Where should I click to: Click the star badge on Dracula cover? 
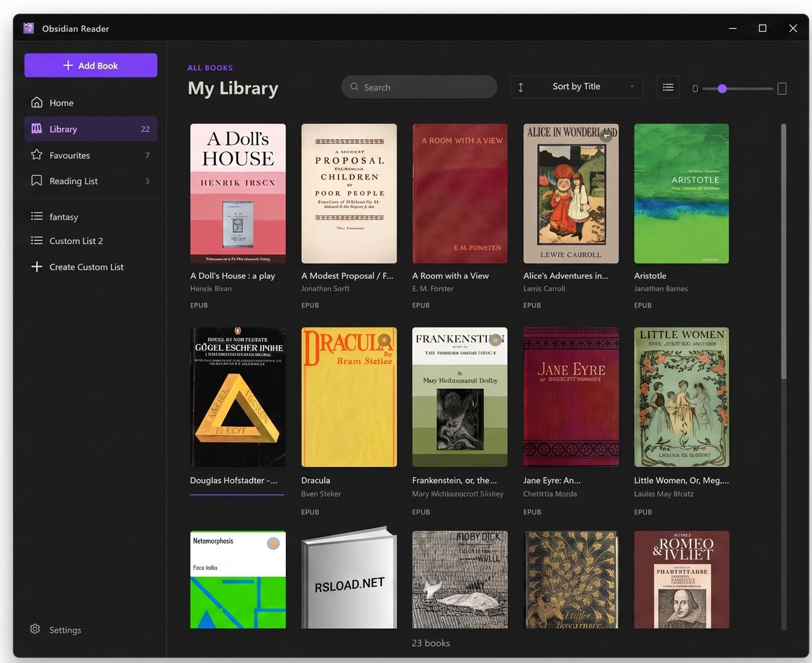click(384, 341)
